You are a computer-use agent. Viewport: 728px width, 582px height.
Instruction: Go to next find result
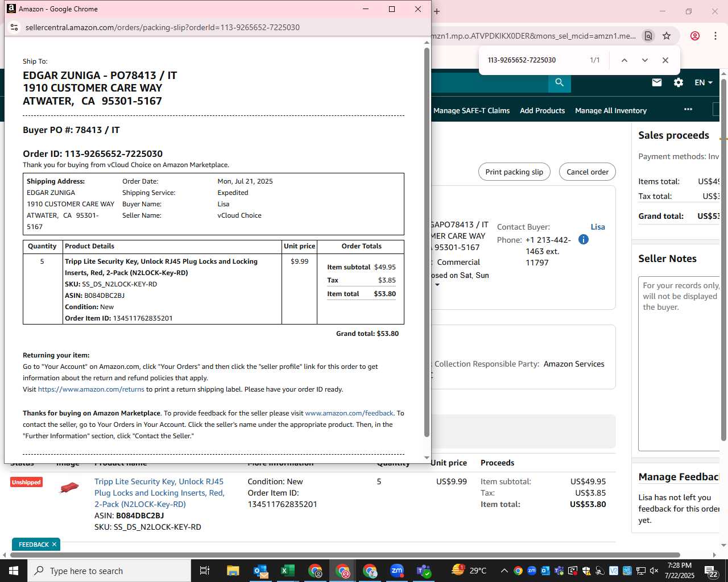point(645,60)
